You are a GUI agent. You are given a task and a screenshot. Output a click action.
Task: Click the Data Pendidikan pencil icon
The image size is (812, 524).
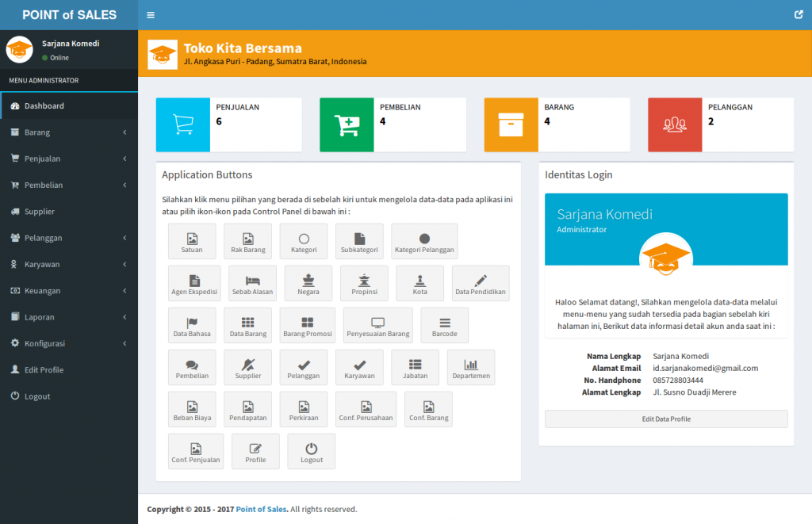pos(481,283)
